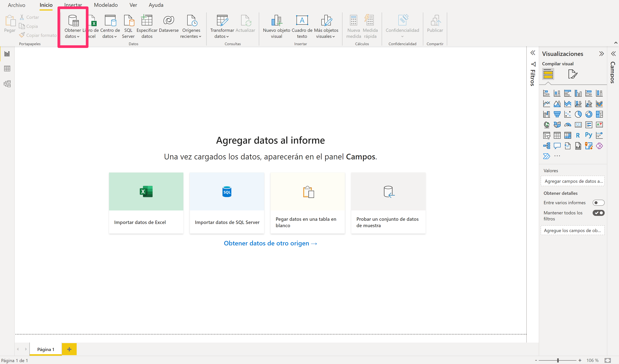Select the matrix visualization
The image size is (619, 364).
tap(568, 135)
